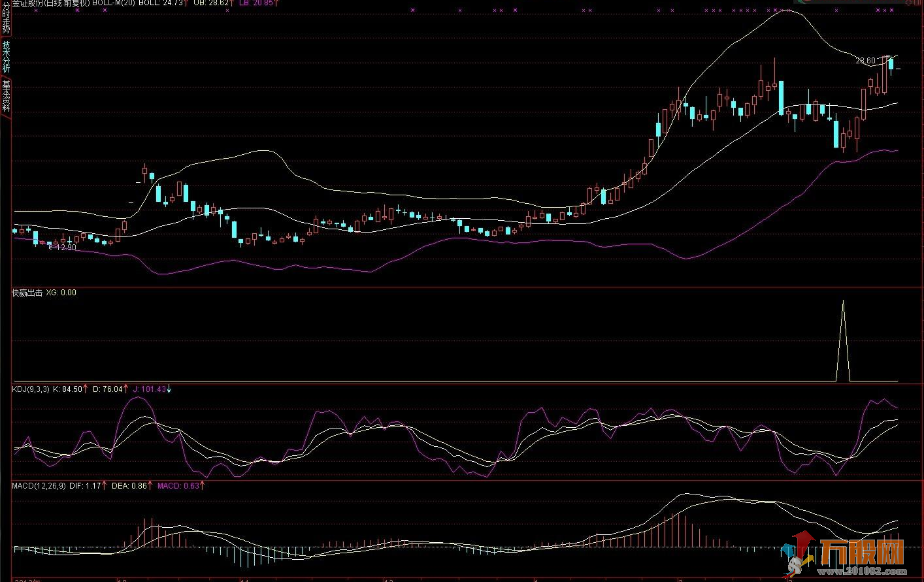Switch to the 技术分析 side tab
This screenshot has width=924, height=582.
(6, 57)
